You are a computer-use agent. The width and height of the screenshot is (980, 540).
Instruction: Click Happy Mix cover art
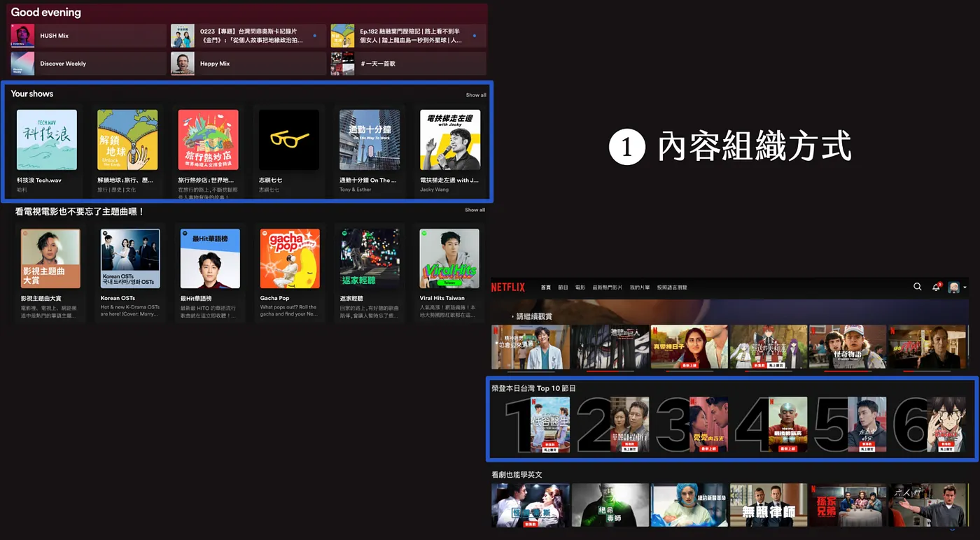click(x=183, y=64)
